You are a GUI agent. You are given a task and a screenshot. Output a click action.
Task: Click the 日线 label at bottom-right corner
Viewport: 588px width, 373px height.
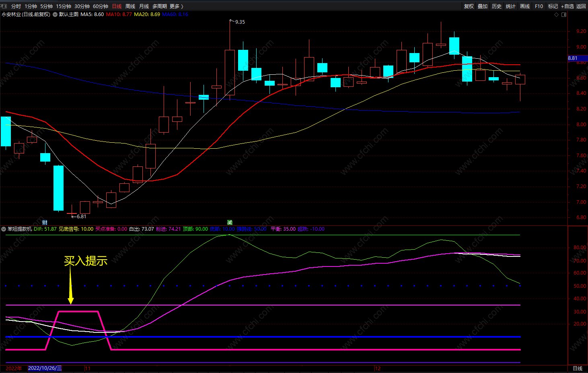pos(578,369)
